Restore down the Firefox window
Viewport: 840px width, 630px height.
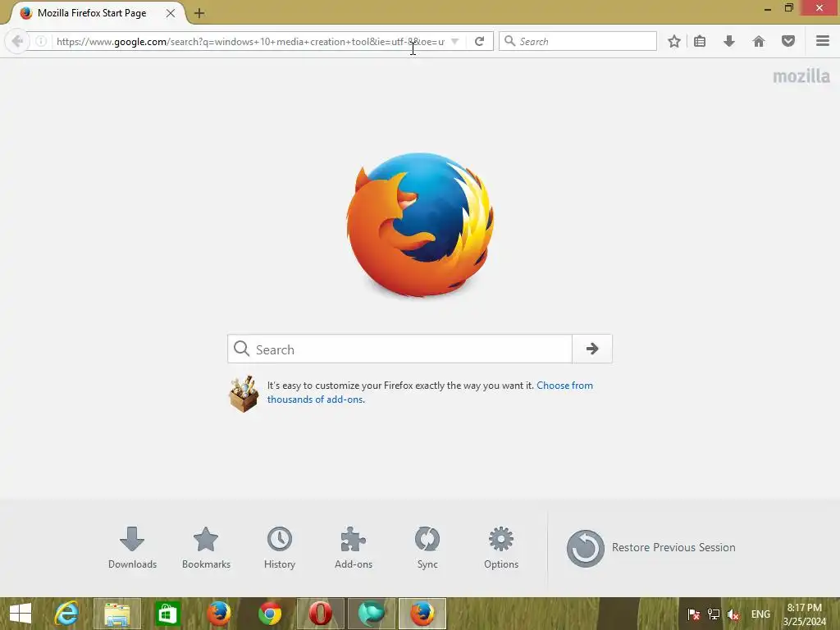click(789, 8)
